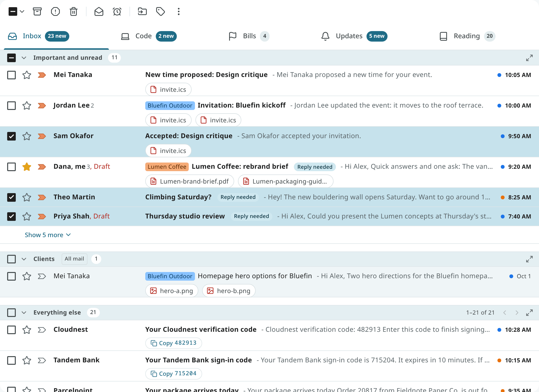Collapse the Important and unread section
Screen dimensions: 539x392
(24, 58)
